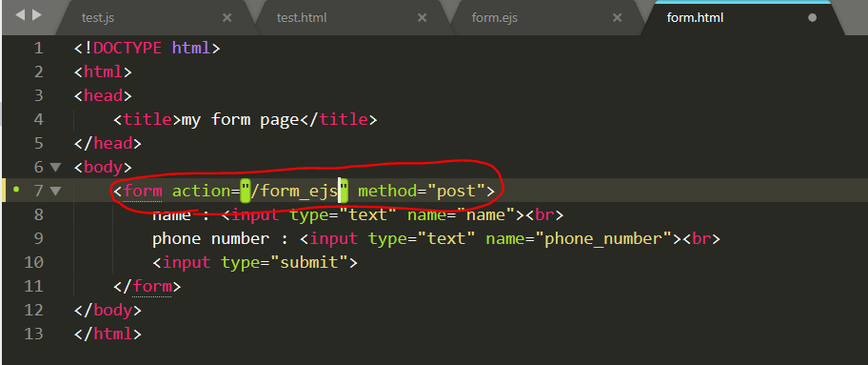Image resolution: width=868 pixels, height=365 pixels.
Task: Go to next tab with right arrow
Action: (37, 15)
